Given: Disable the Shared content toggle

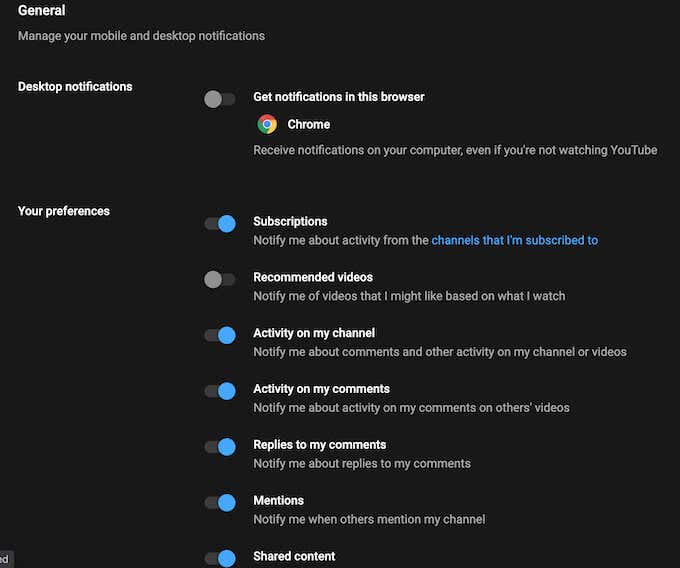Looking at the screenshot, I should click(219, 558).
